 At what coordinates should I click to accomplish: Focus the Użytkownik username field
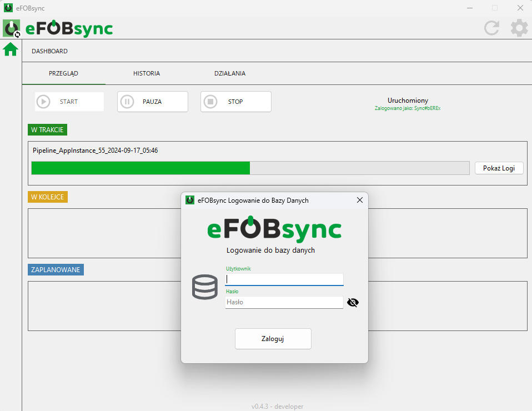pyautogui.click(x=284, y=279)
